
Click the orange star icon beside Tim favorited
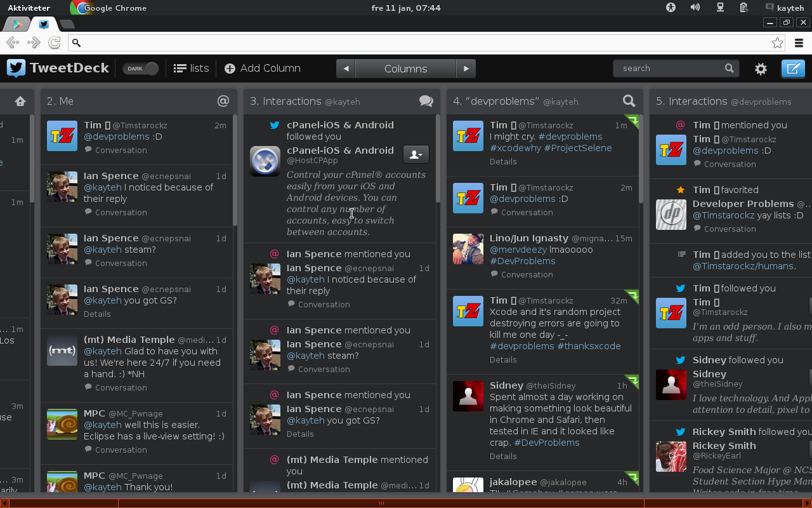click(x=681, y=190)
